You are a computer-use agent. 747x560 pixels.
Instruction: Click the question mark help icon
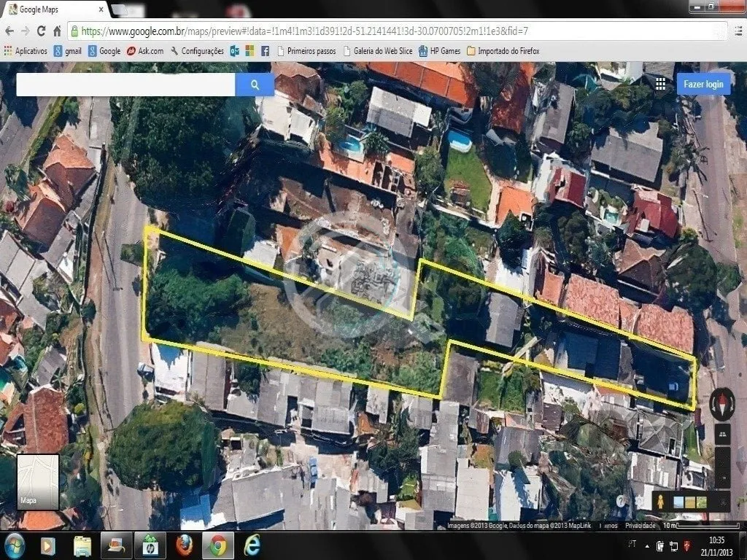621,501
